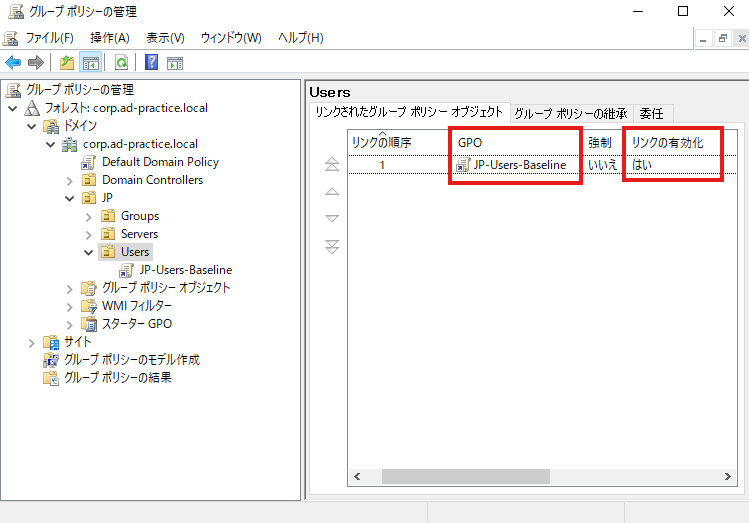Screen dimensions: 749x523
Task: Minimize the inner MDI child window
Action: 703,38
